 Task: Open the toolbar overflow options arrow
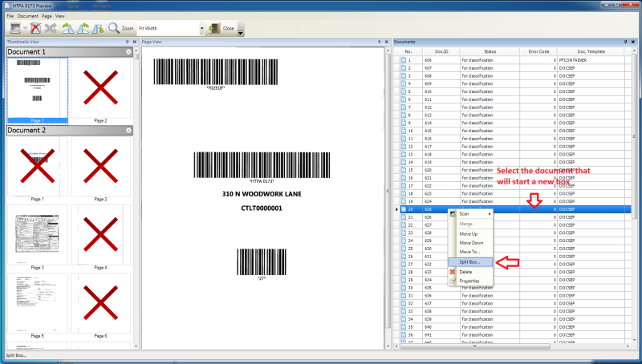241,32
